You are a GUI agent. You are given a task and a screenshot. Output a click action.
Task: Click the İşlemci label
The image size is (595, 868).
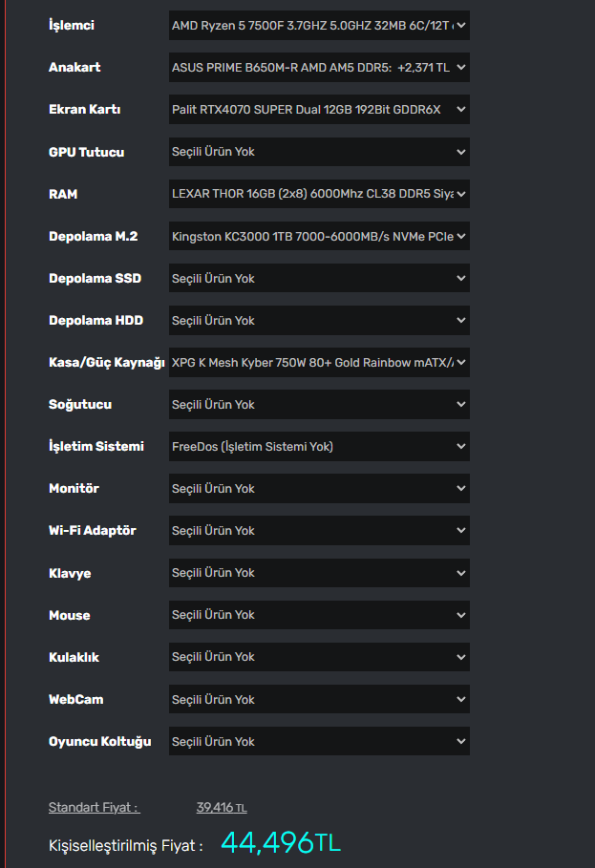(x=72, y=26)
